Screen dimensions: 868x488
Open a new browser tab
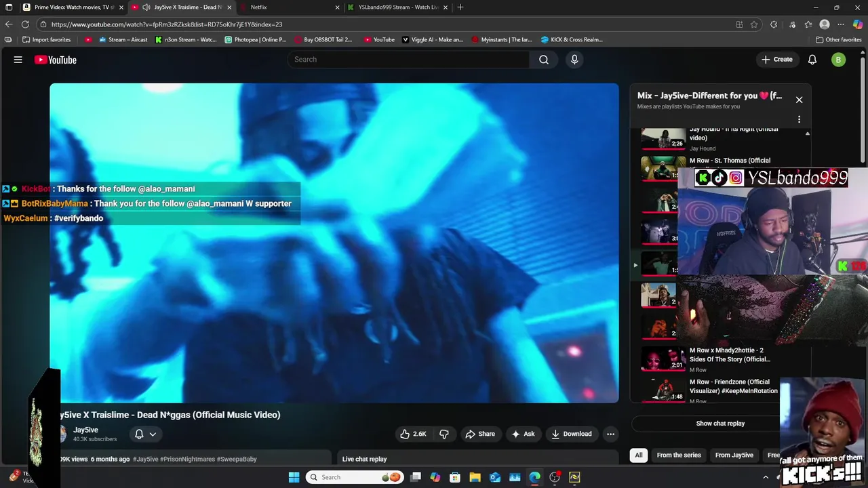coord(460,7)
